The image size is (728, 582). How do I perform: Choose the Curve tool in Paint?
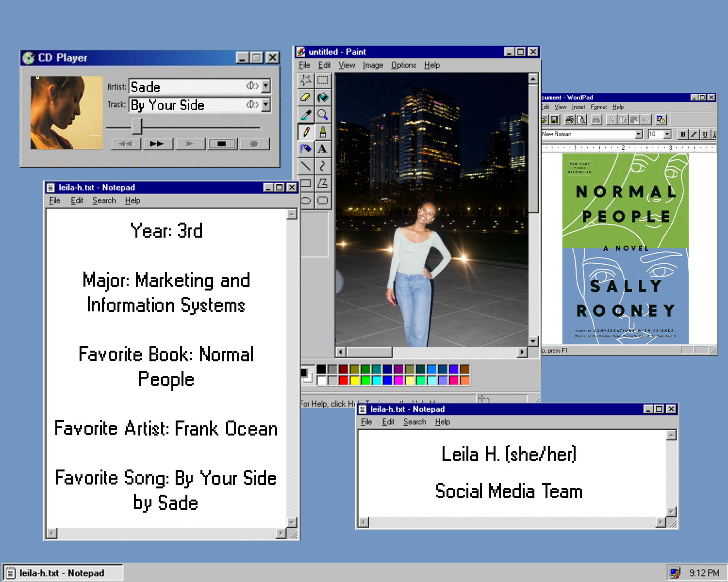(323, 166)
